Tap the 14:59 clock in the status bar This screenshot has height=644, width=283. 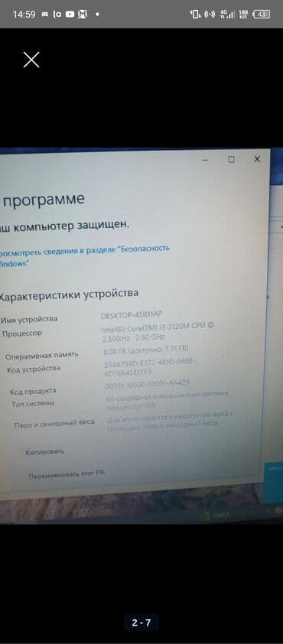pyautogui.click(x=24, y=15)
